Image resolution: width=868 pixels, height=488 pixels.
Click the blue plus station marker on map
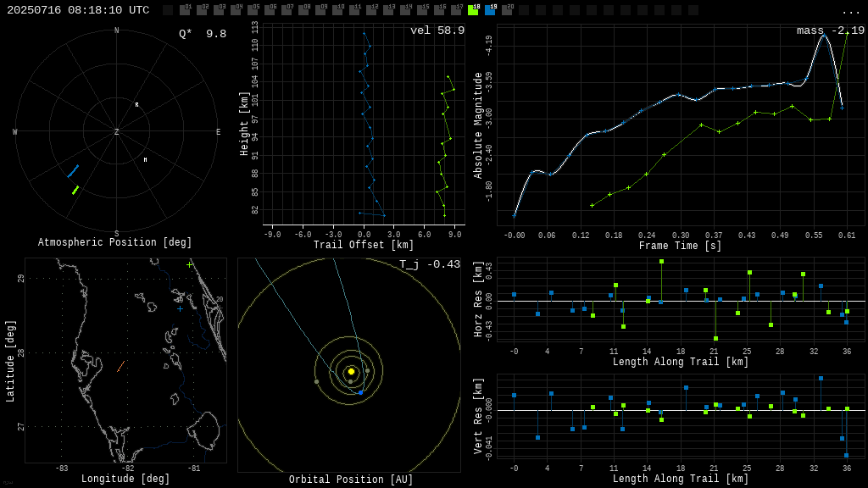click(x=180, y=308)
